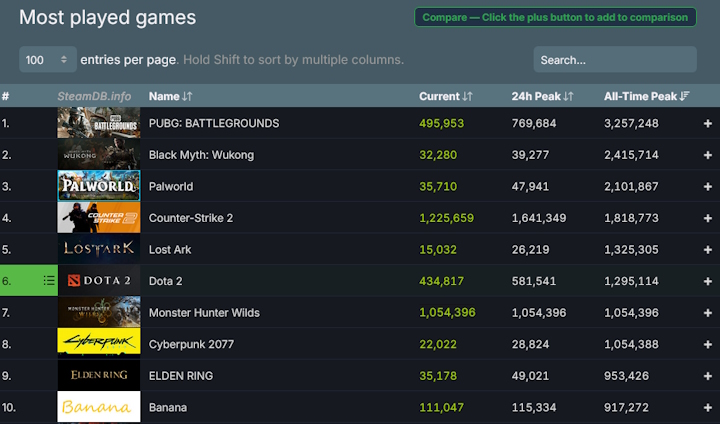
Task: Open the Black Myth: Wukong game link
Action: pyautogui.click(x=201, y=155)
